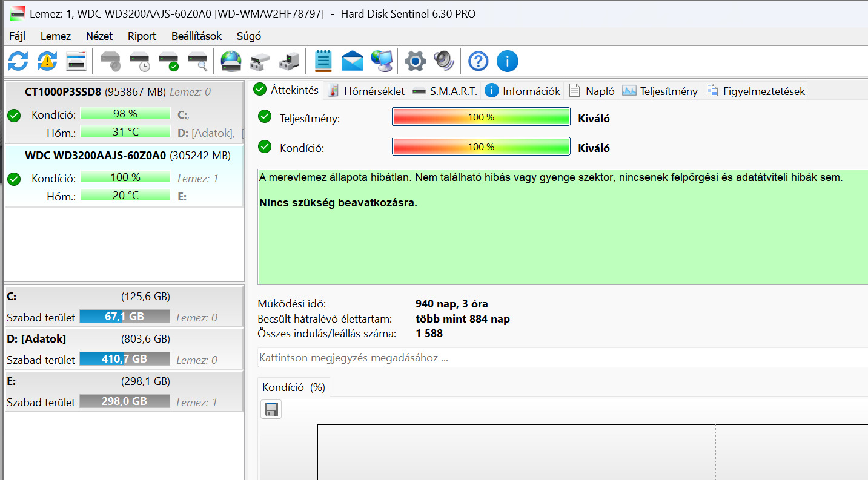Click the note field 'Kattintson megjegyzés megadásához'
The width and height of the screenshot is (868, 480).
(563, 358)
